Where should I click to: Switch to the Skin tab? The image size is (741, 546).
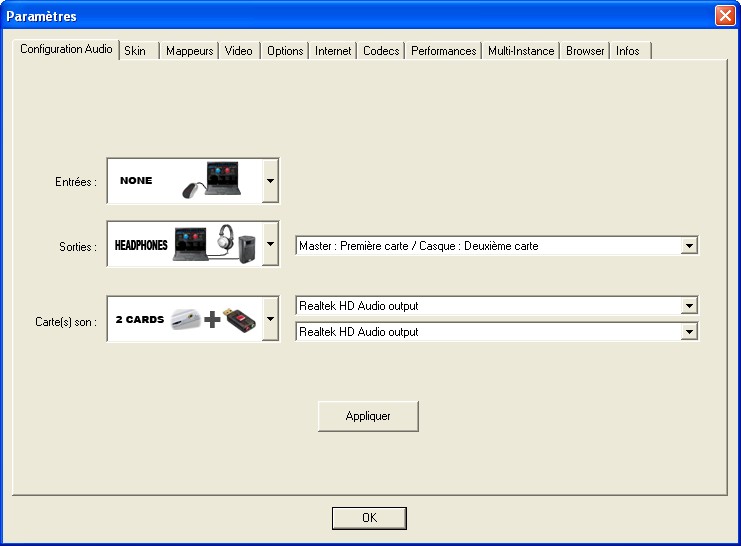(x=135, y=51)
